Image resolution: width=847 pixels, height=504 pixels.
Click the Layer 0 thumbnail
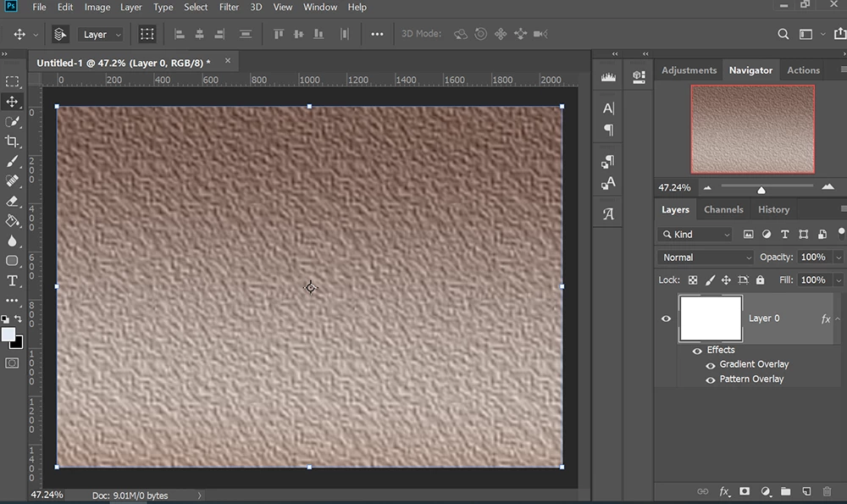pos(711,318)
